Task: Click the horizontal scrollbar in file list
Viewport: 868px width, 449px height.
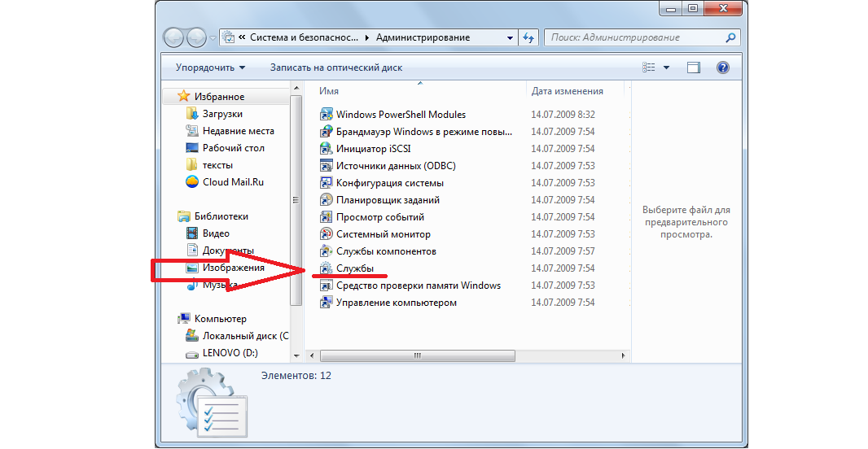Action: 416,355
